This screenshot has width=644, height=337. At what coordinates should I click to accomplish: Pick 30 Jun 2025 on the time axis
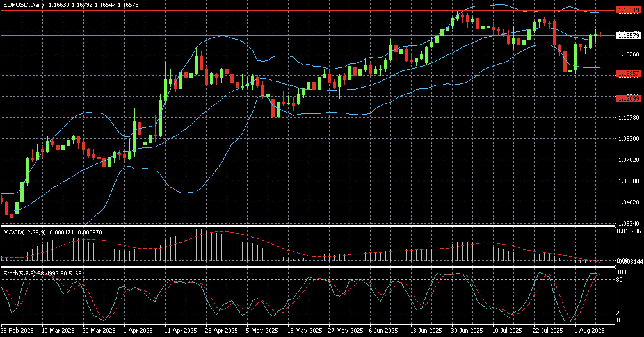[467, 330]
